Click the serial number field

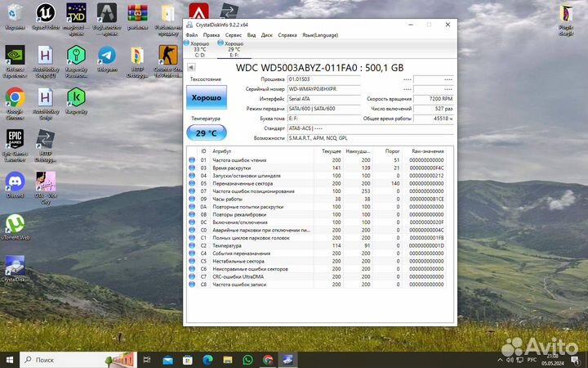pos(323,88)
